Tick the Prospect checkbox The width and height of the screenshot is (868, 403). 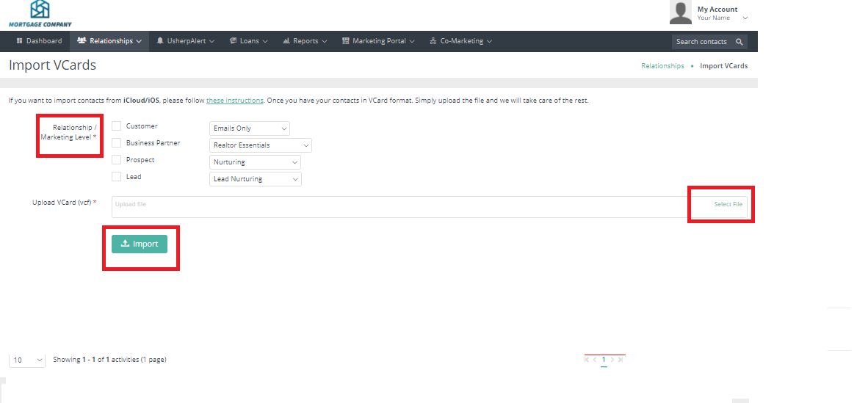(116, 160)
